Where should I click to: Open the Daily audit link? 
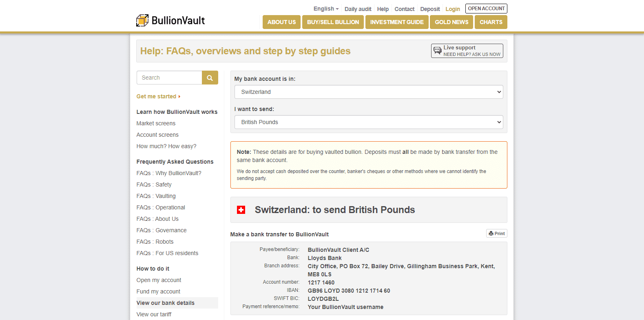[358, 9]
